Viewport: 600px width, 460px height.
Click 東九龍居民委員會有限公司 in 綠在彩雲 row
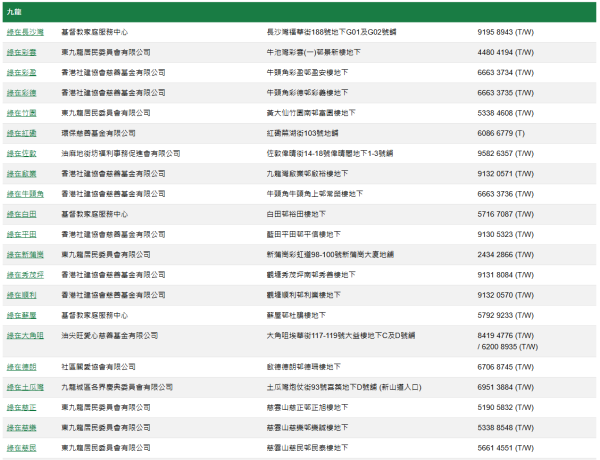106,52
